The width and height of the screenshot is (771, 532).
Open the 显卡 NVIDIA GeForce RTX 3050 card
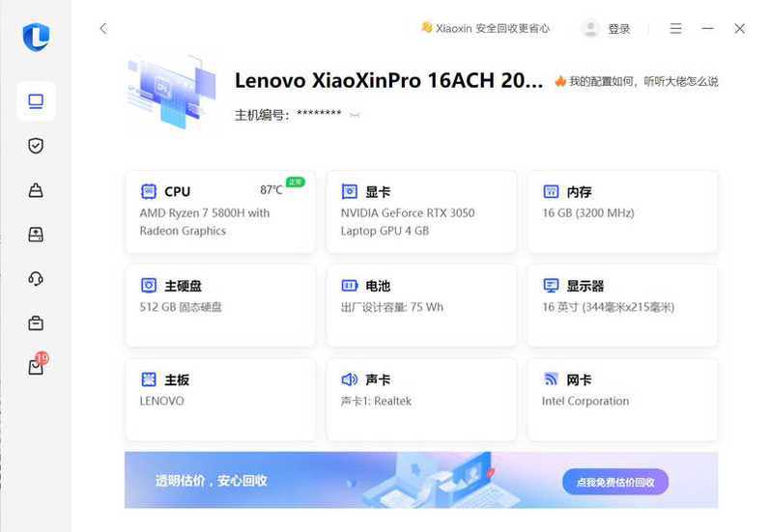point(422,211)
